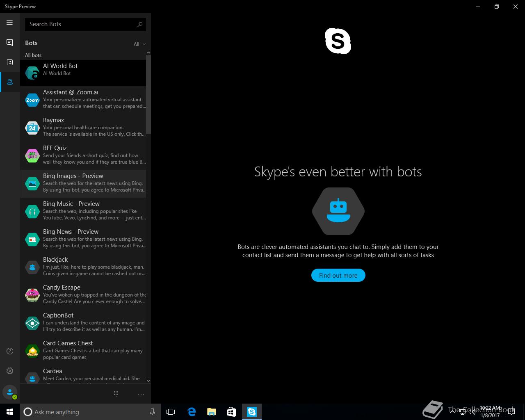
Task: Click the Bing Music headphones avatar
Action: tap(32, 211)
